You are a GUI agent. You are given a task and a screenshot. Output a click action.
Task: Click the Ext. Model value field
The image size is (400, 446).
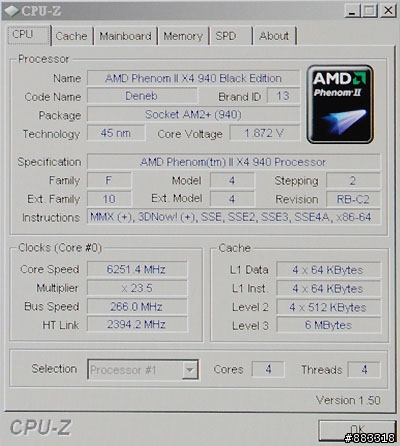(x=232, y=199)
